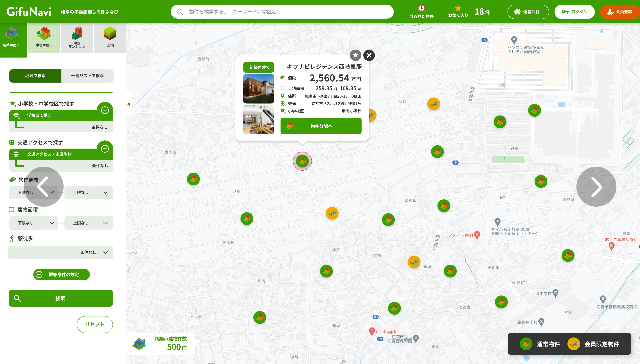The width and height of the screenshot is (640, 364).
Task: Open 運営会社 header menu item
Action: click(528, 12)
